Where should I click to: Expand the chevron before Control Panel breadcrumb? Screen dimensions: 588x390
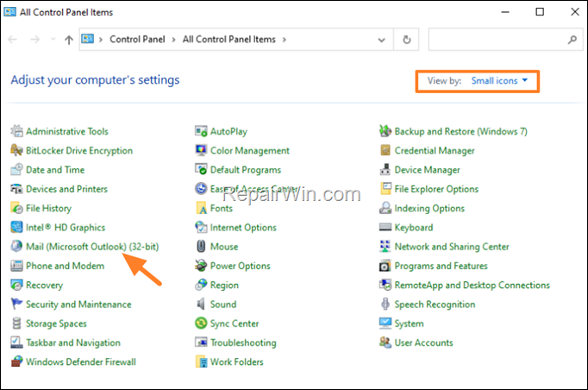101,40
